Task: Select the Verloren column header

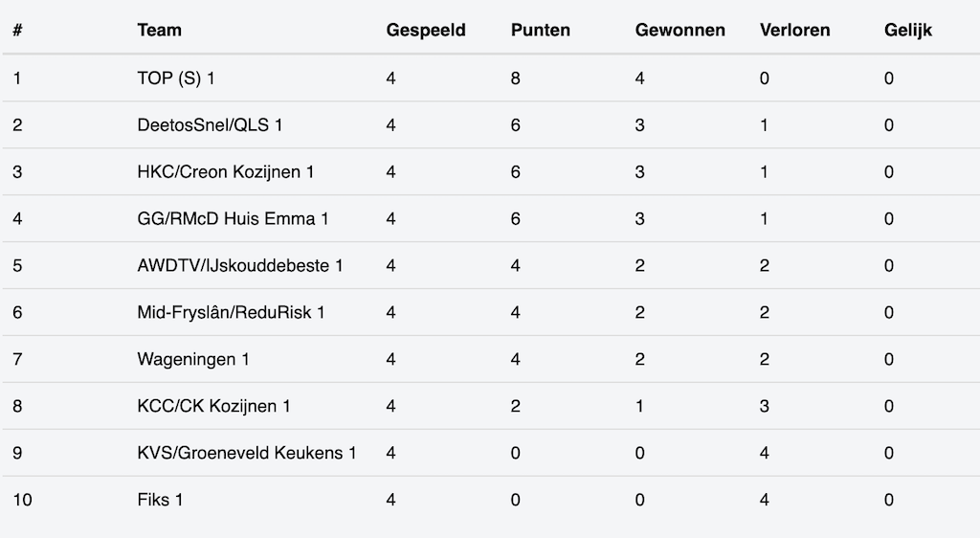Action: [x=795, y=30]
